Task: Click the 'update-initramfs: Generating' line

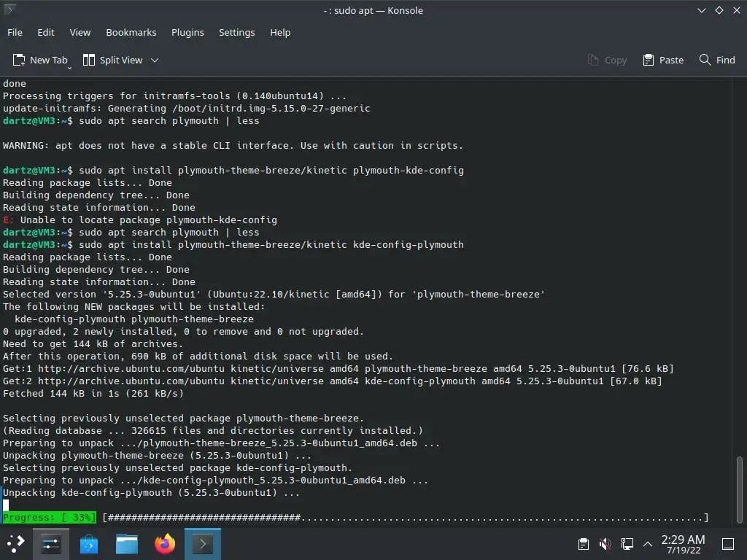Action: (x=186, y=109)
